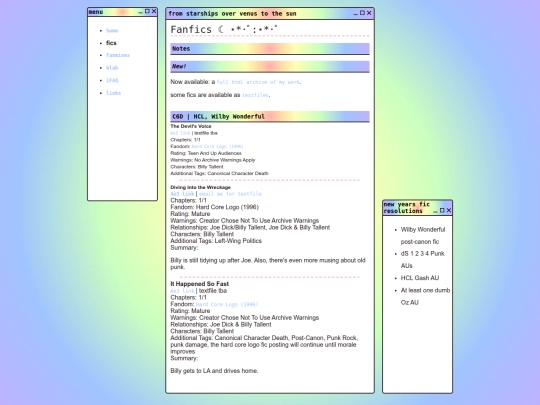
Task: Click the Notes section header
Action: (x=270, y=49)
